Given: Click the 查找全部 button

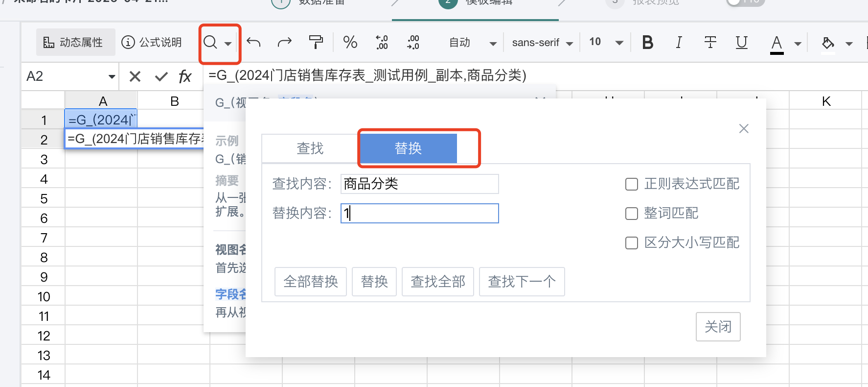Looking at the screenshot, I should tap(438, 282).
